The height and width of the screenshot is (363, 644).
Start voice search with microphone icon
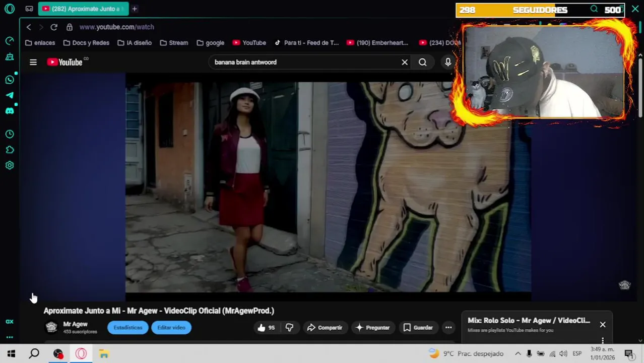coord(448,62)
